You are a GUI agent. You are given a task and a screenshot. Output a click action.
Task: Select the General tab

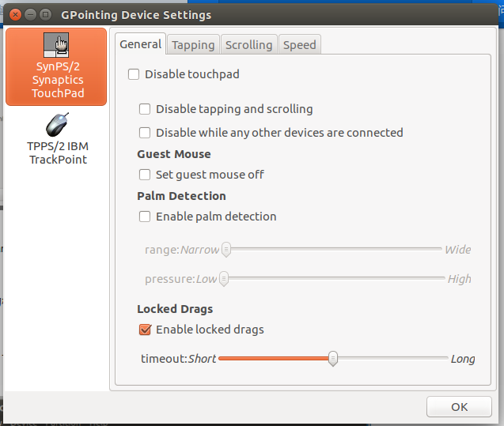(141, 44)
